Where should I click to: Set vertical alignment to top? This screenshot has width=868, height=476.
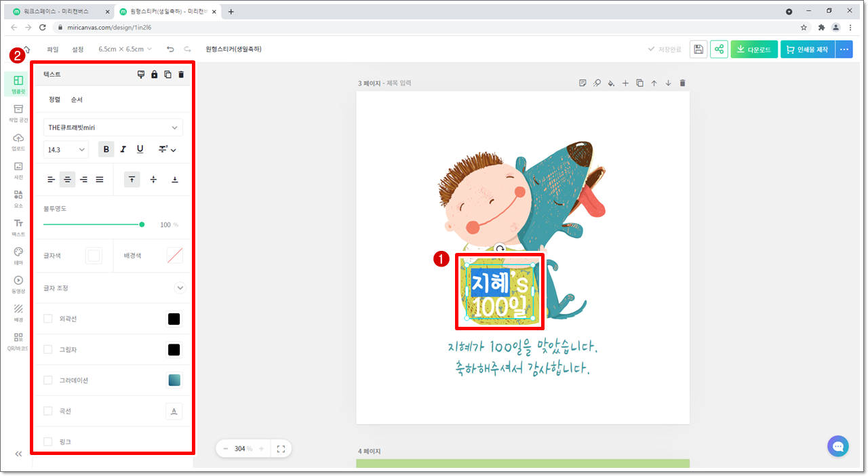pos(132,180)
